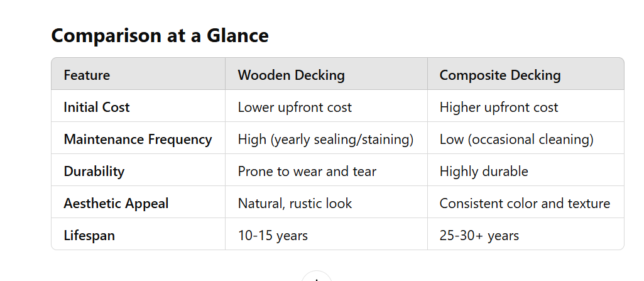644x281 pixels.
Task: Select the Durability row label
Action: click(94, 172)
